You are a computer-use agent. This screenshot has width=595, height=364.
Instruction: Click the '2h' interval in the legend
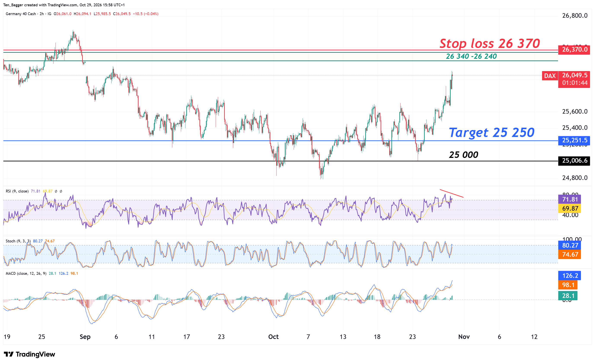42,14
